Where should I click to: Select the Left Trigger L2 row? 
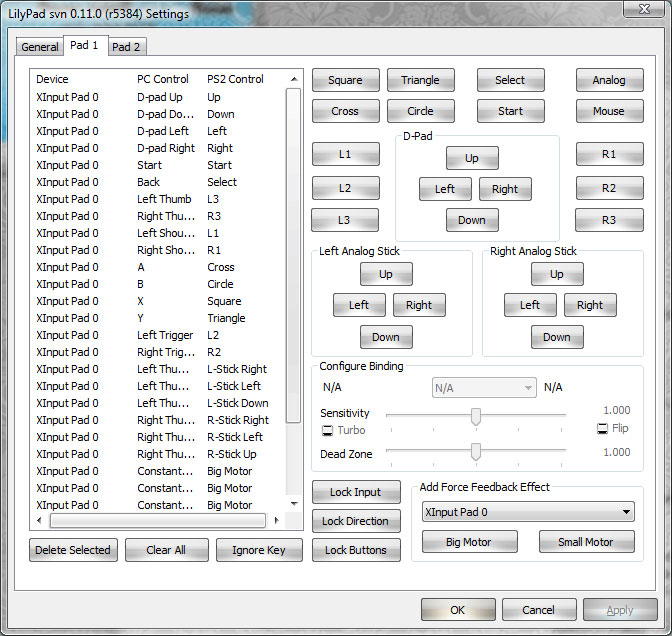point(159,335)
